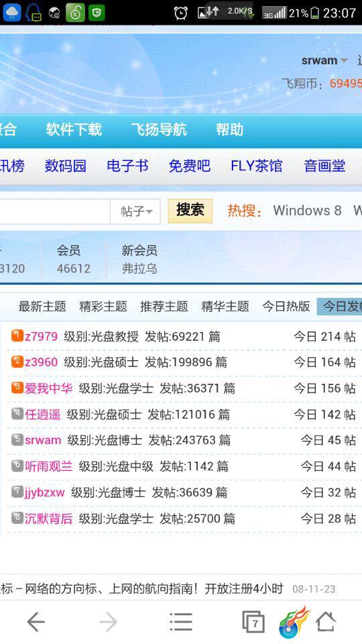Screen dimensions: 362x644
Task: Click the Windows 8 hot search link
Action: [308, 210]
